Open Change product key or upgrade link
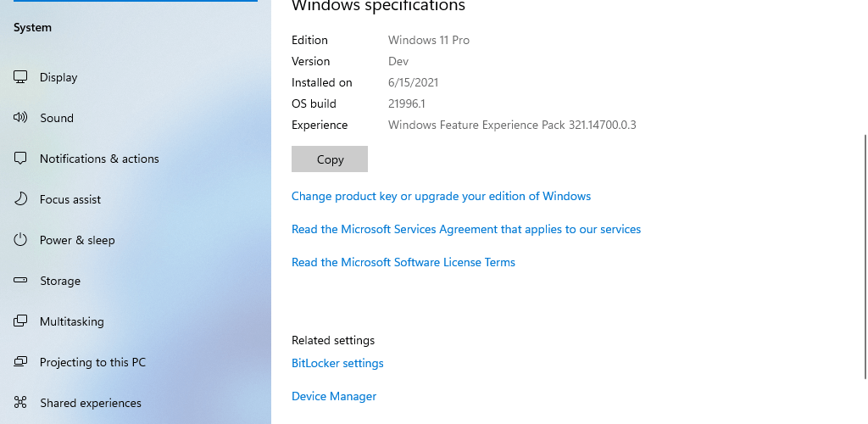This screenshot has height=424, width=868. [x=441, y=196]
